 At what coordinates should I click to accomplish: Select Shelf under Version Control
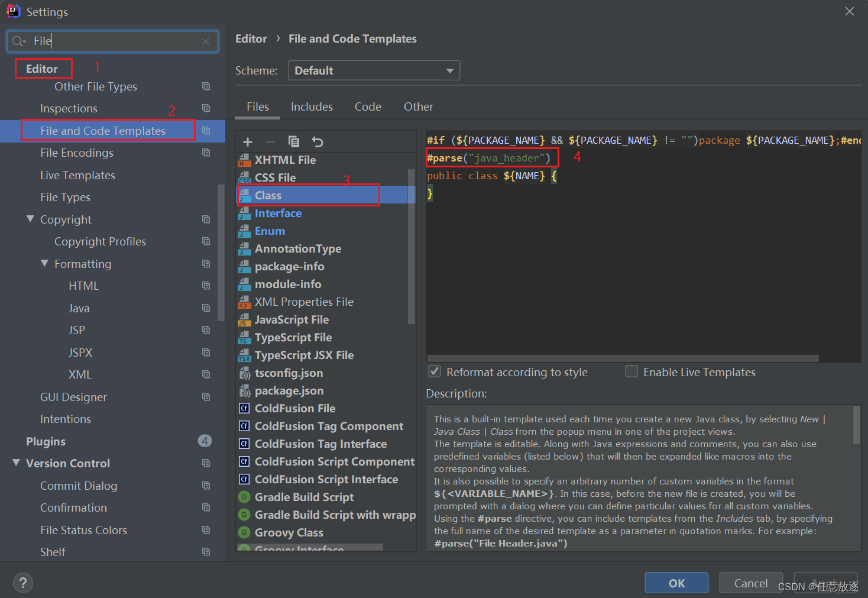coord(53,552)
